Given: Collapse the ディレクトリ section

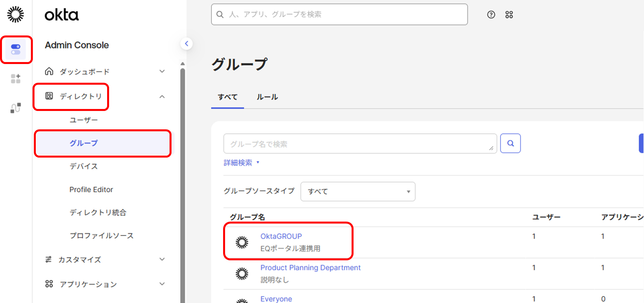Looking at the screenshot, I should click(x=162, y=96).
